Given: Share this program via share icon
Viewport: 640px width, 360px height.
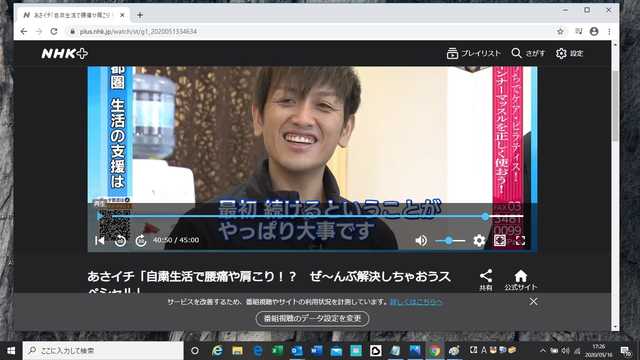Looking at the screenshot, I should pos(486,280).
